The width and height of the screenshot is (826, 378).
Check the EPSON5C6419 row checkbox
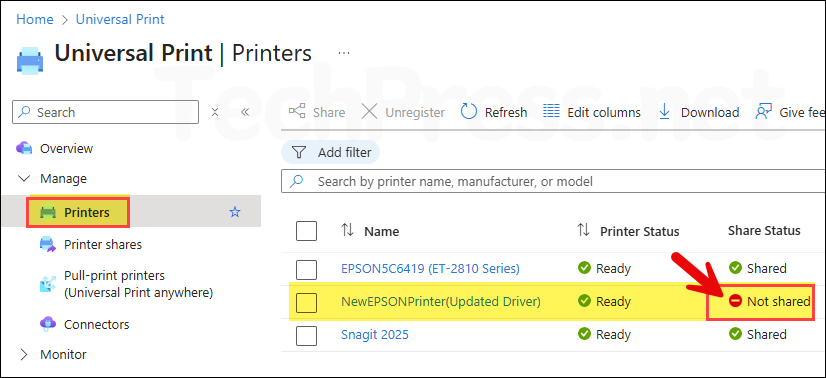click(307, 270)
